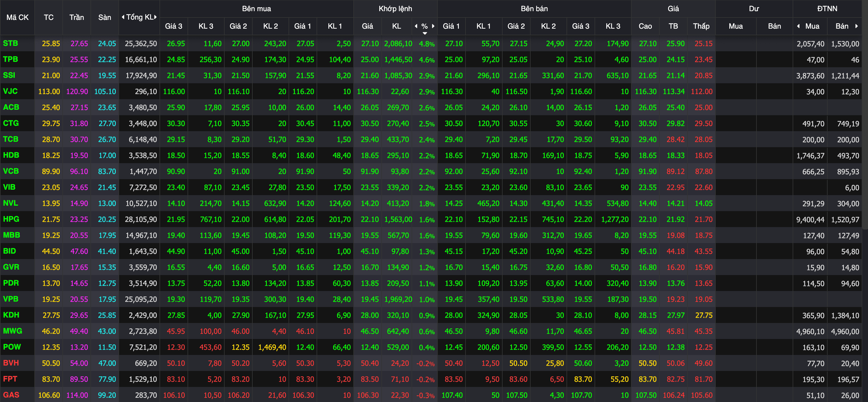The width and height of the screenshot is (868, 402).
Task: Click VJC ceiling price 120.90
Action: click(77, 91)
